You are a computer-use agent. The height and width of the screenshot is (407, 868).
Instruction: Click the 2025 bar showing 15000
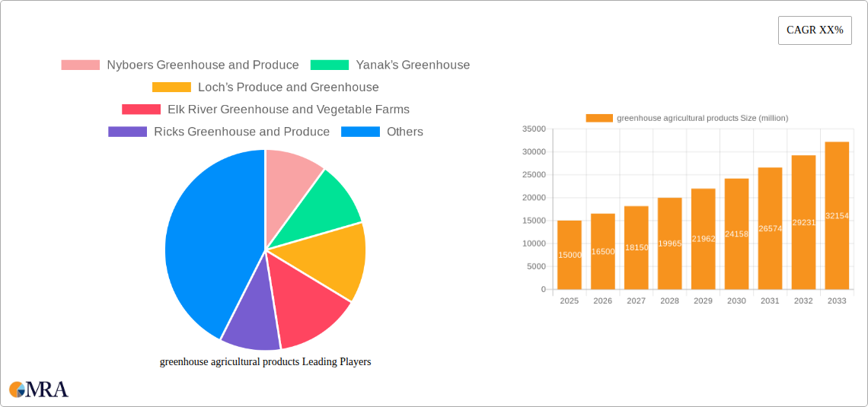click(569, 255)
